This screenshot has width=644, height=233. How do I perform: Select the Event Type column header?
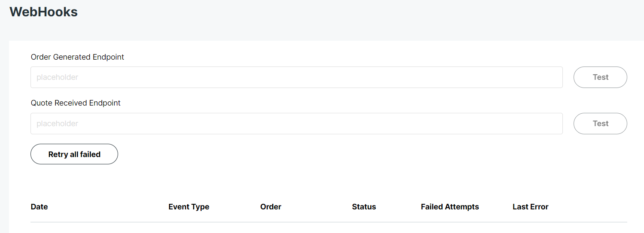click(189, 207)
